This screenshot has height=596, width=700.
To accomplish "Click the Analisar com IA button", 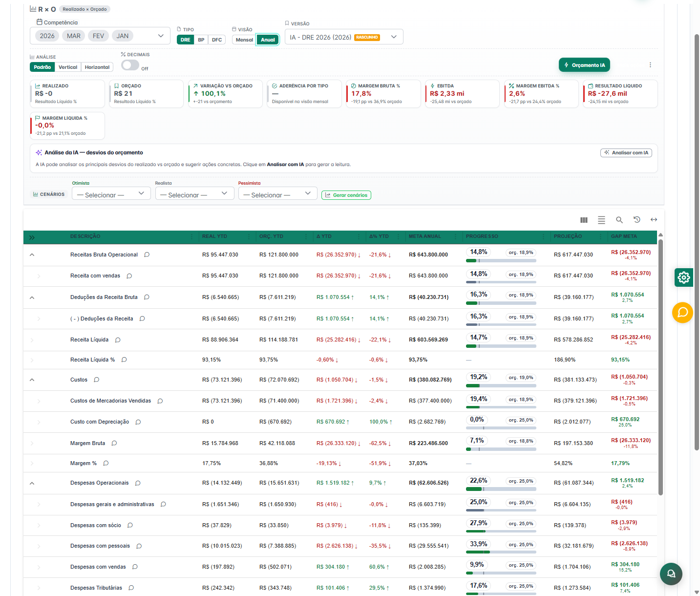I will click(626, 153).
